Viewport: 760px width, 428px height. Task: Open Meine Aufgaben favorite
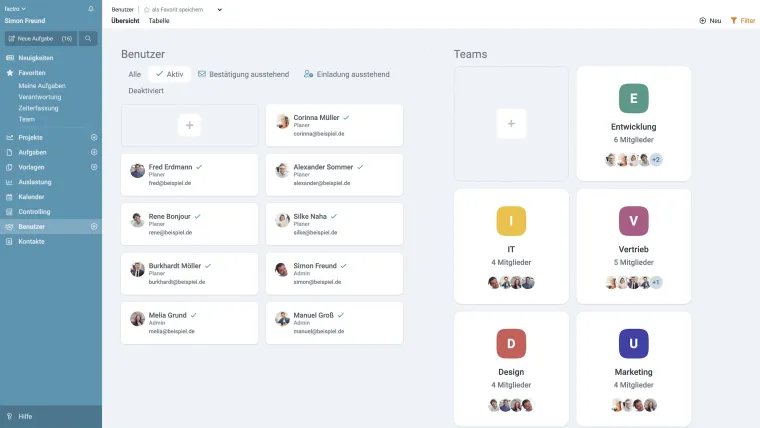42,86
